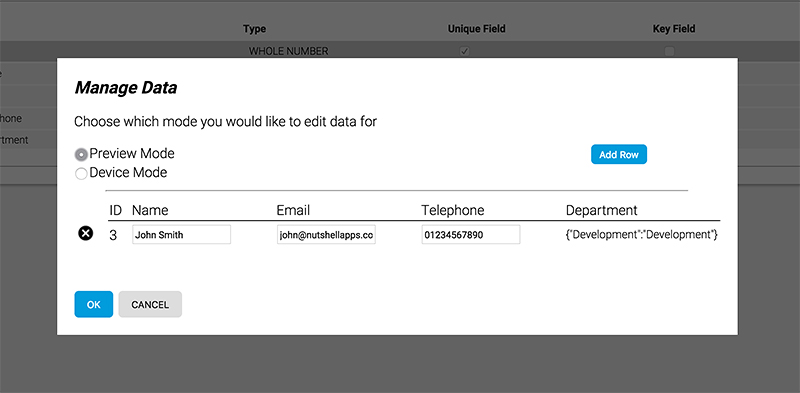Confirm with the OK button
Image resolution: width=800 pixels, height=393 pixels.
[x=94, y=305]
